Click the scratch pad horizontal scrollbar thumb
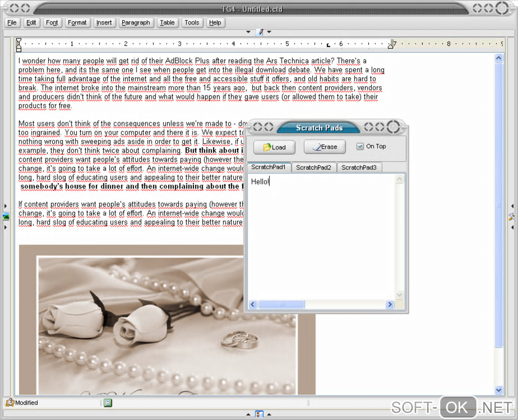 [281, 304]
